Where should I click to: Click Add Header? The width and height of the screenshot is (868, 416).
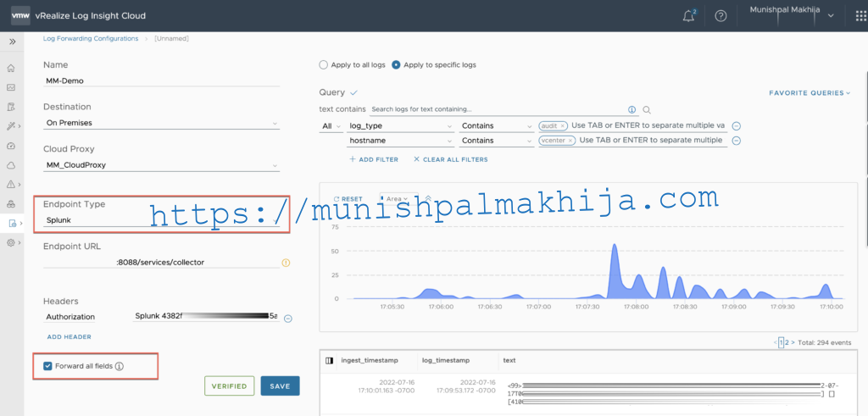pyautogui.click(x=70, y=336)
